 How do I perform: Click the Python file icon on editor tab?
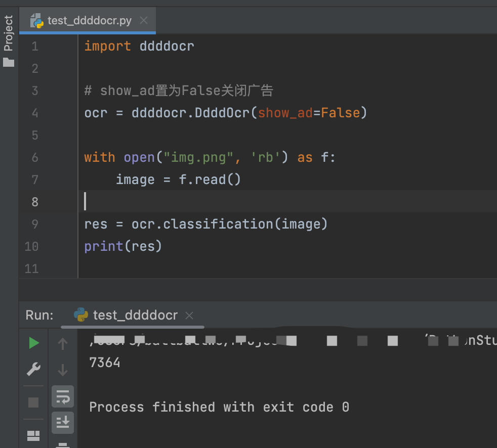tap(37, 21)
